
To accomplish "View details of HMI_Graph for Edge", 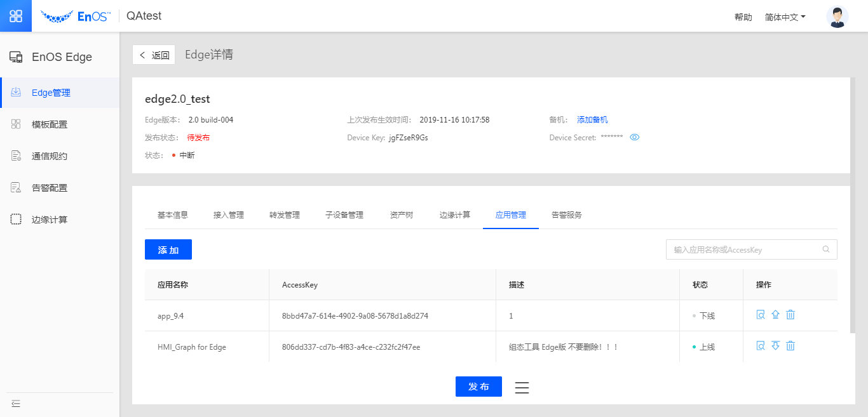I will [761, 346].
